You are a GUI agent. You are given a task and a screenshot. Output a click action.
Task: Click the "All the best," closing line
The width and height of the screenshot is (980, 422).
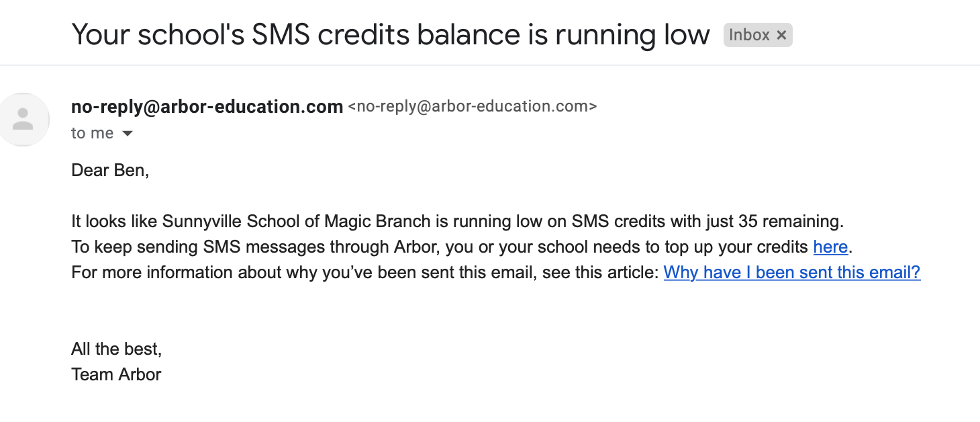pyautogui.click(x=117, y=349)
